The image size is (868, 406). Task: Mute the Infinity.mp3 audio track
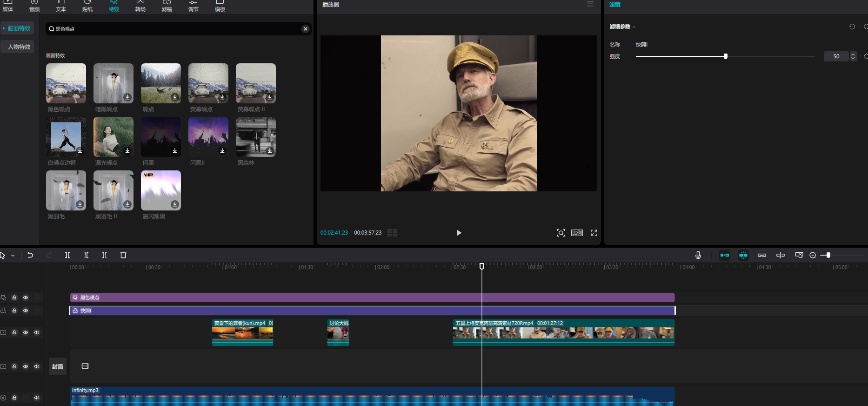(37, 398)
